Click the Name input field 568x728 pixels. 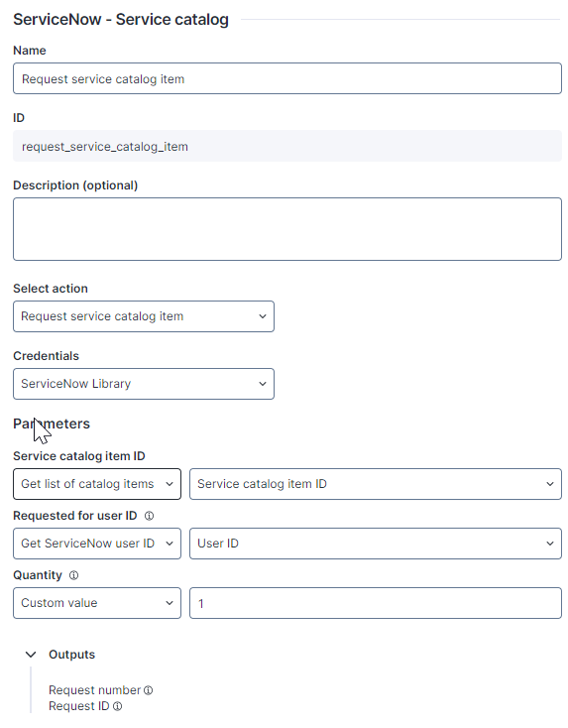click(x=287, y=79)
